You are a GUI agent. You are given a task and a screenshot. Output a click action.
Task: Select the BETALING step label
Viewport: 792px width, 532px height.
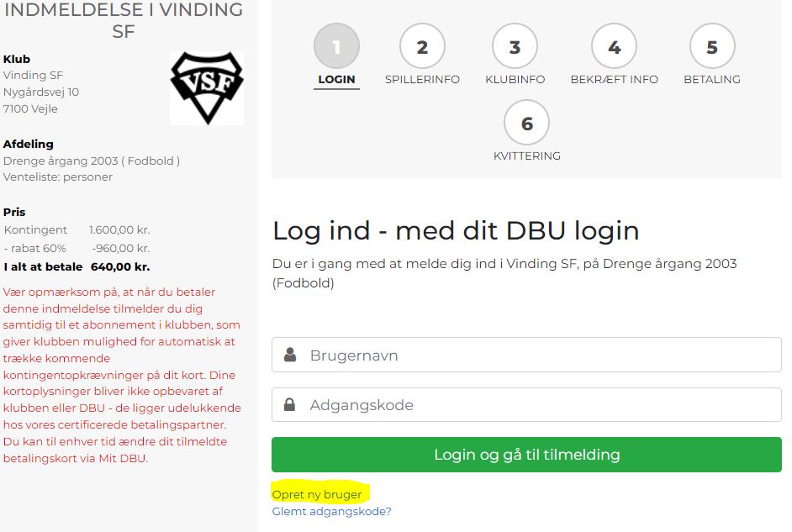point(712,79)
